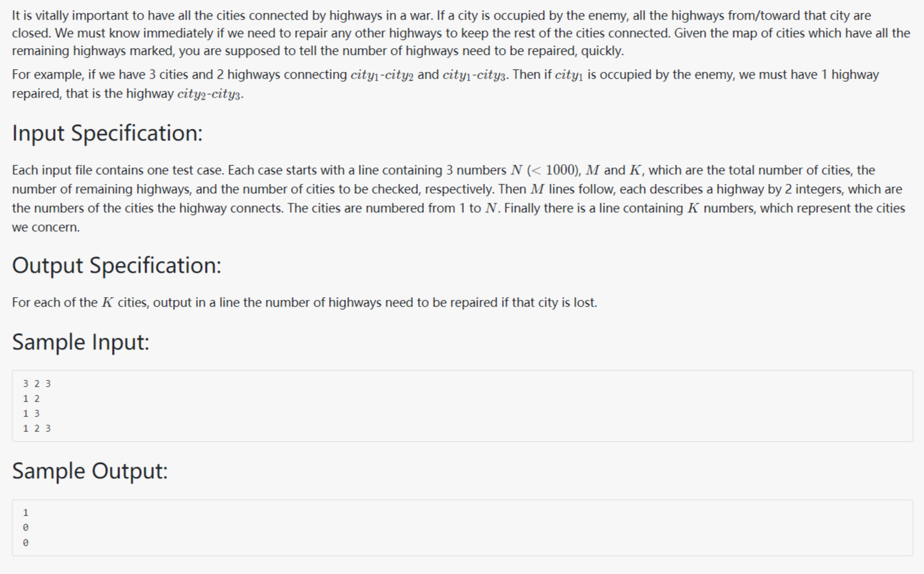Image resolution: width=924 pixels, height=574 pixels.
Task: Click the Sample Output heading
Action: pos(90,470)
